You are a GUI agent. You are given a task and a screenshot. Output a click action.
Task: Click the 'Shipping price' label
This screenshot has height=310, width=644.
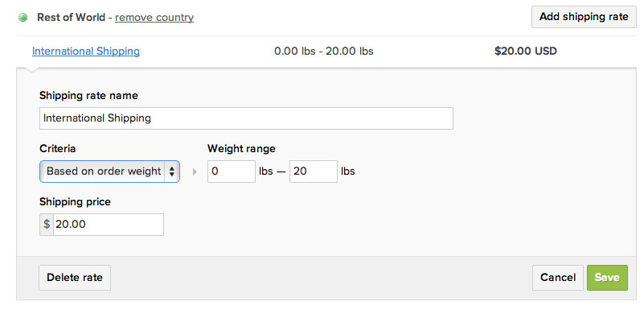tap(75, 201)
